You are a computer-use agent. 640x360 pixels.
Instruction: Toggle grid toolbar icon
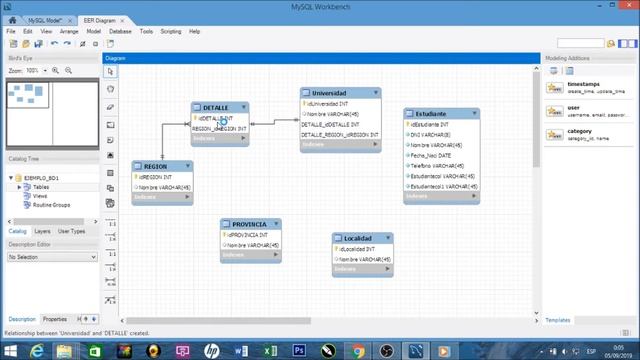[82, 44]
